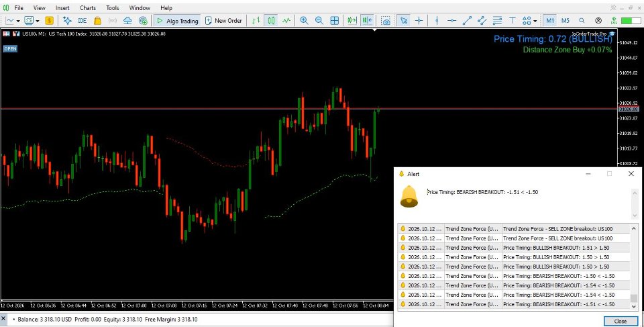Click the green target plus icon
The width and height of the screenshot is (644, 327).
pos(143,21)
